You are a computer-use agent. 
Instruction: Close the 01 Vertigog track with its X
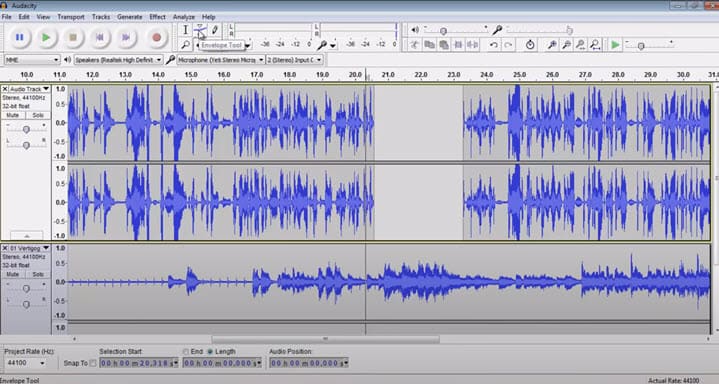point(5,248)
